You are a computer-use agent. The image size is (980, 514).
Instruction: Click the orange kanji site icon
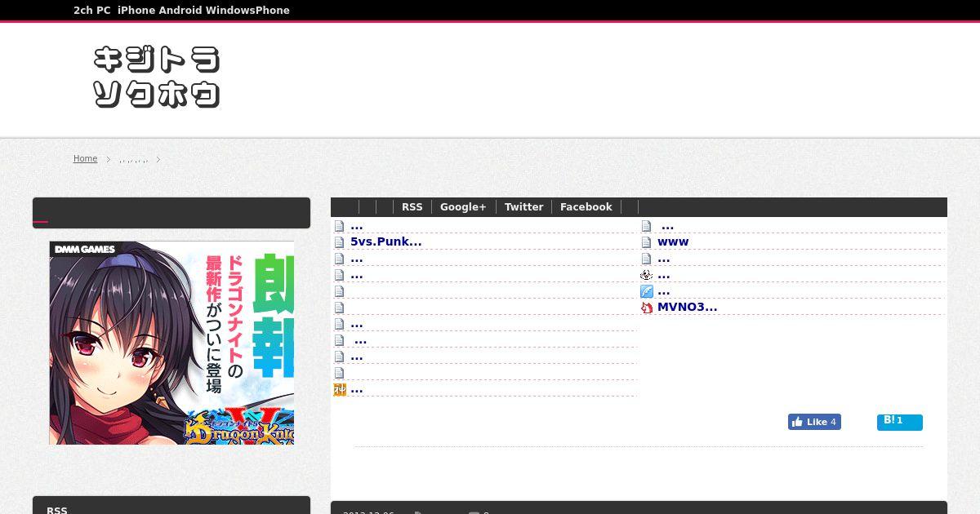(340, 389)
